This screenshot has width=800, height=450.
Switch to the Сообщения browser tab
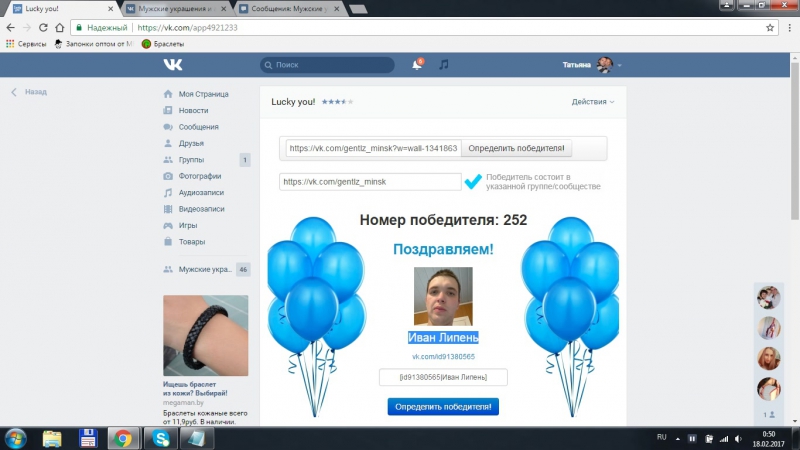pyautogui.click(x=292, y=8)
